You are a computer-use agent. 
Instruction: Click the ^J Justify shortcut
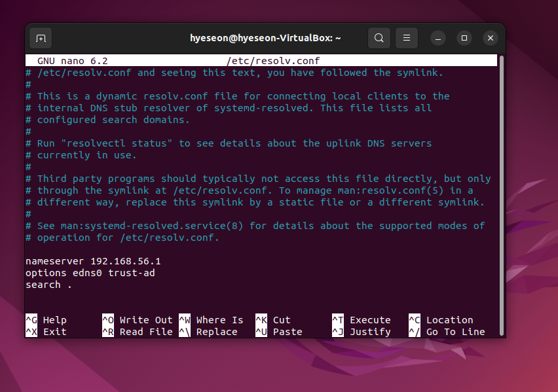pos(362,332)
